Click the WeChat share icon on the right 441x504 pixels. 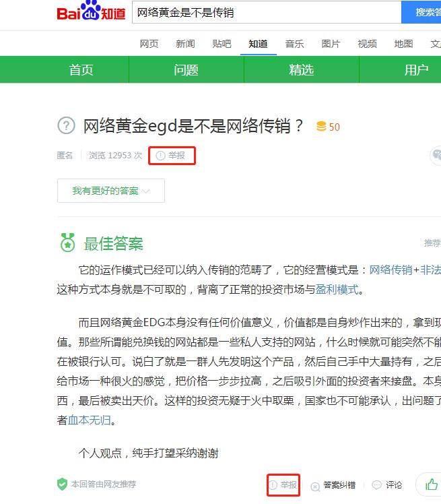point(436,156)
